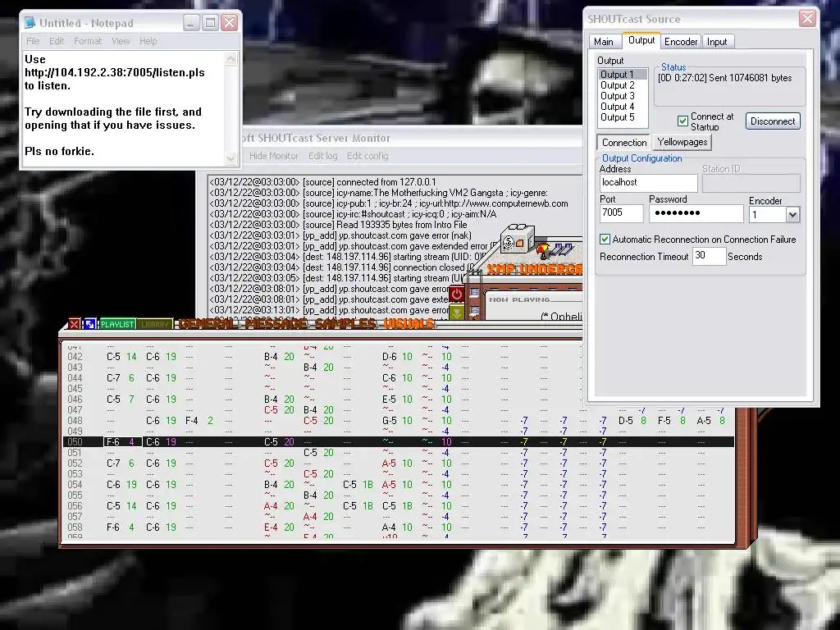The width and height of the screenshot is (840, 630).
Task: Open XMPlay PLAYLIST tab
Action: 117,324
